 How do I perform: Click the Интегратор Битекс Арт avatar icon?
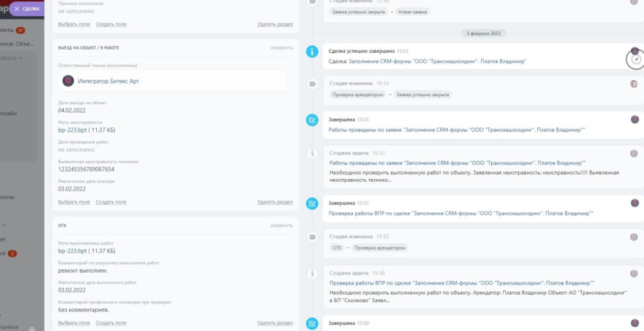69,80
